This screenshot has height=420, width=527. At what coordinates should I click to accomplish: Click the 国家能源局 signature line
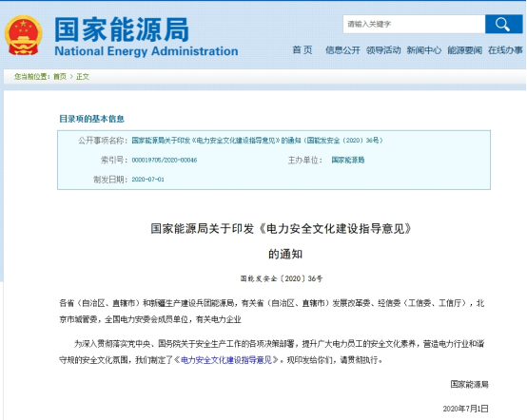469,384
